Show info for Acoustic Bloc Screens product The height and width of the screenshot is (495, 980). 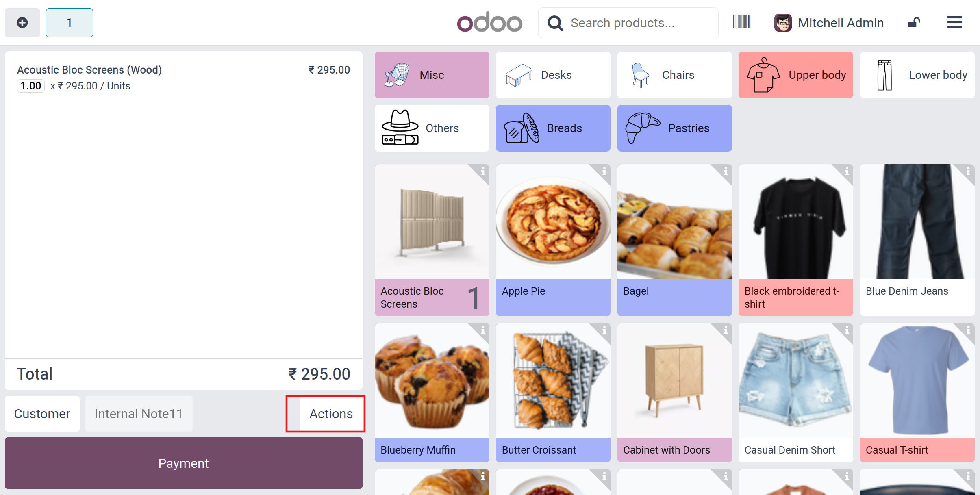tap(482, 172)
